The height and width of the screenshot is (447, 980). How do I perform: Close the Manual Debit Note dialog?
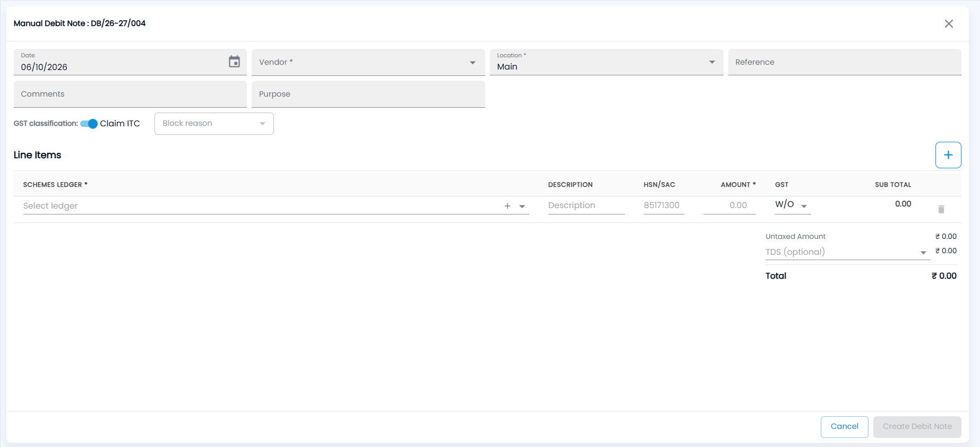coord(949,24)
